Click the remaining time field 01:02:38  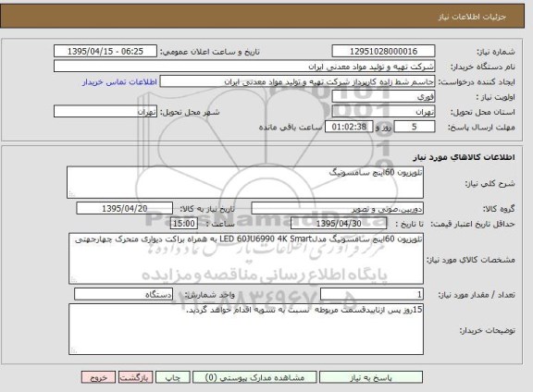pyautogui.click(x=349, y=127)
